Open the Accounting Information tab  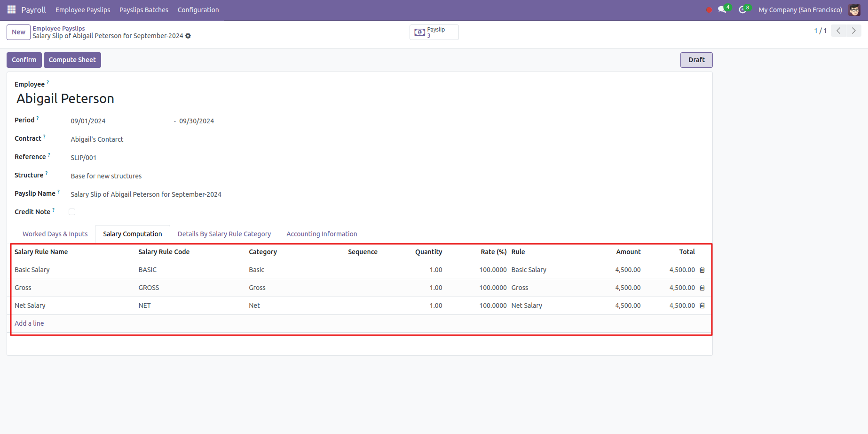(322, 234)
